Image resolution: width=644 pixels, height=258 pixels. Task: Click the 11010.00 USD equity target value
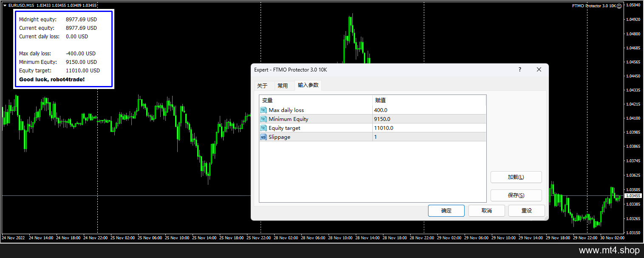[83, 71]
